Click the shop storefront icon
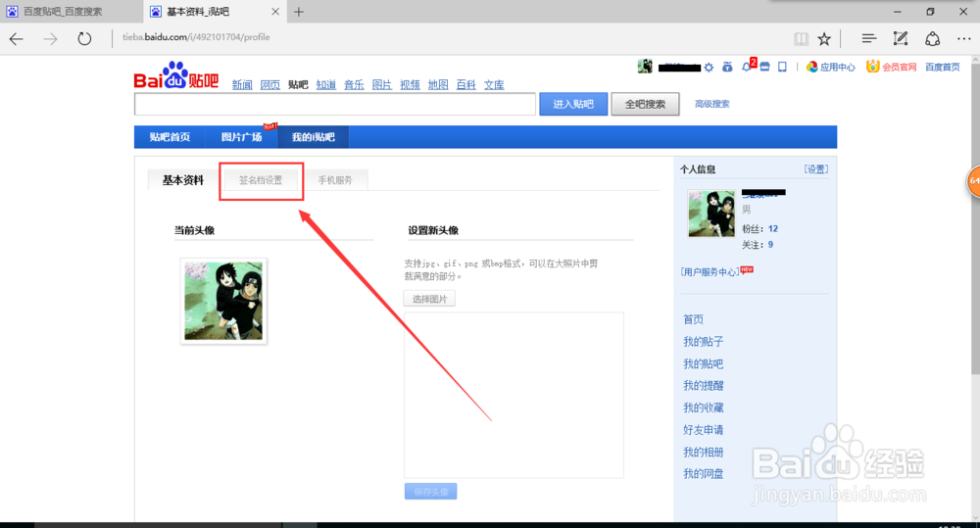This screenshot has height=528, width=980. (764, 67)
